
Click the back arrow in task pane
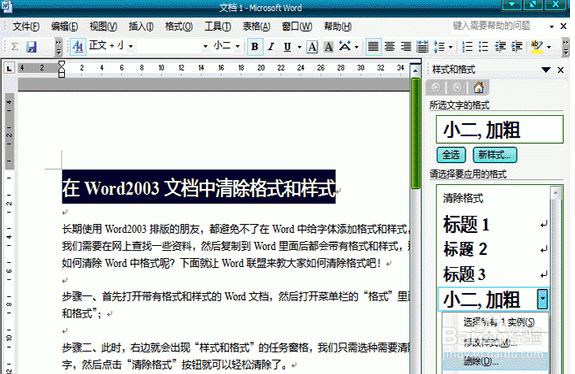point(436,88)
